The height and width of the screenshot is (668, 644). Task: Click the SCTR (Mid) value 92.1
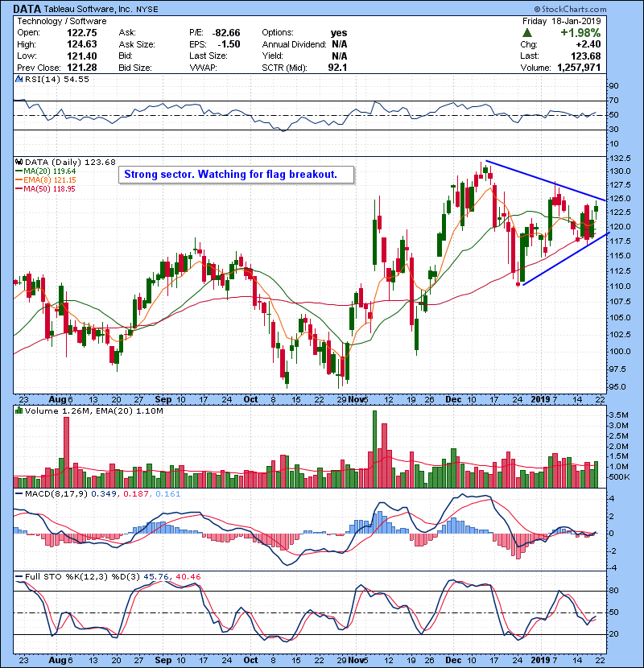click(x=337, y=68)
